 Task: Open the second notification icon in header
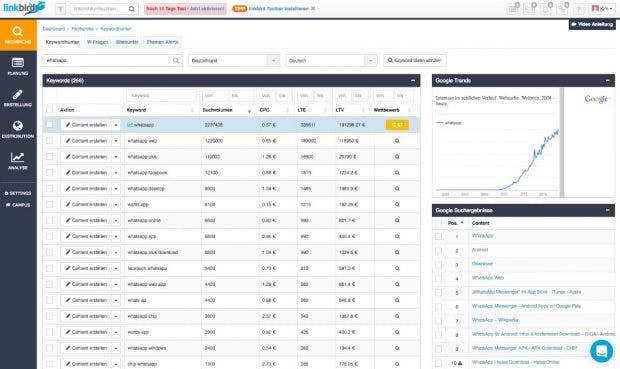tap(529, 9)
